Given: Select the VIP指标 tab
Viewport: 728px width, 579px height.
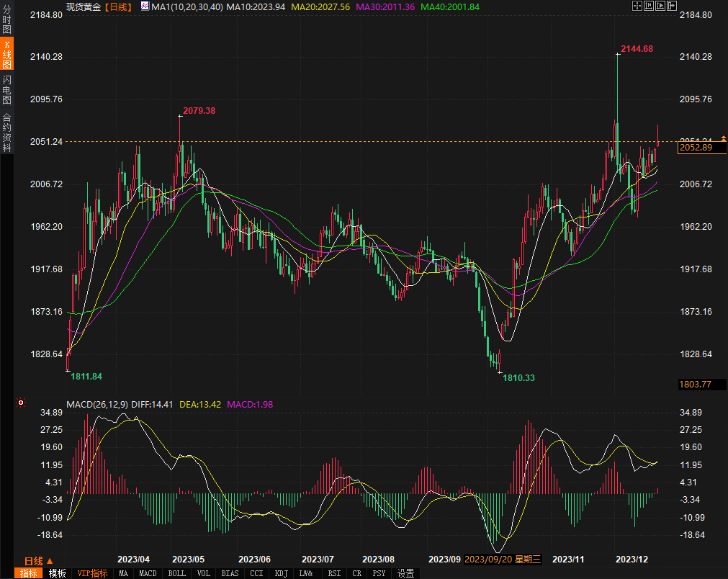Looking at the screenshot, I should 92,573.
